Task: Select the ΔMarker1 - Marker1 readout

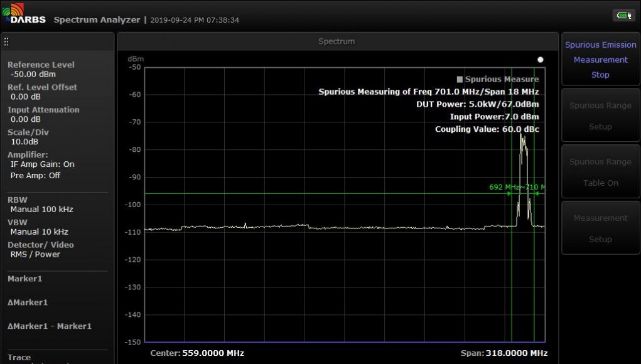Action: [x=50, y=326]
